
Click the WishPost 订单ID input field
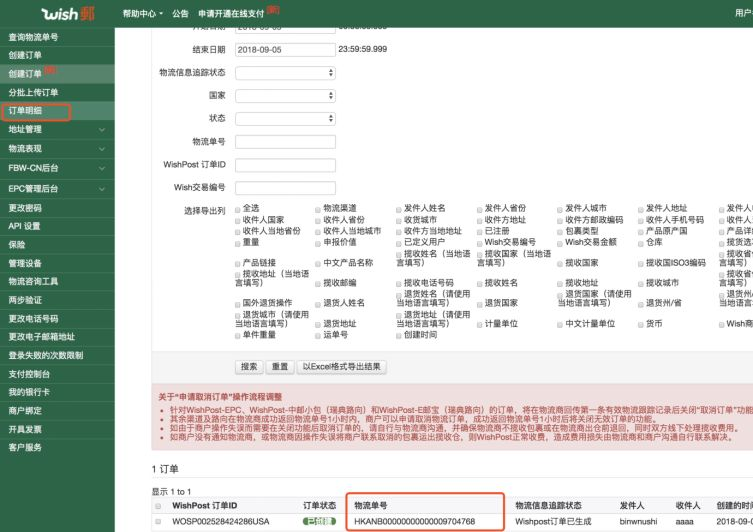pyautogui.click(x=285, y=165)
